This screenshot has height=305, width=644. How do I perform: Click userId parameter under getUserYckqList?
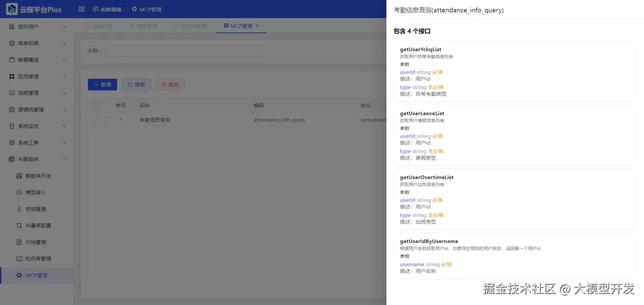(407, 72)
